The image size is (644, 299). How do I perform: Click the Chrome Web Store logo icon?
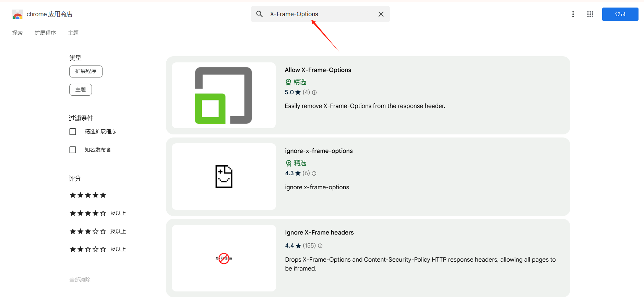pyautogui.click(x=17, y=14)
